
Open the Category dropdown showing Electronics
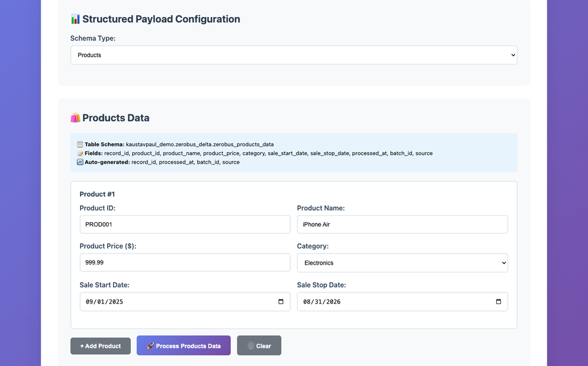pos(402,263)
